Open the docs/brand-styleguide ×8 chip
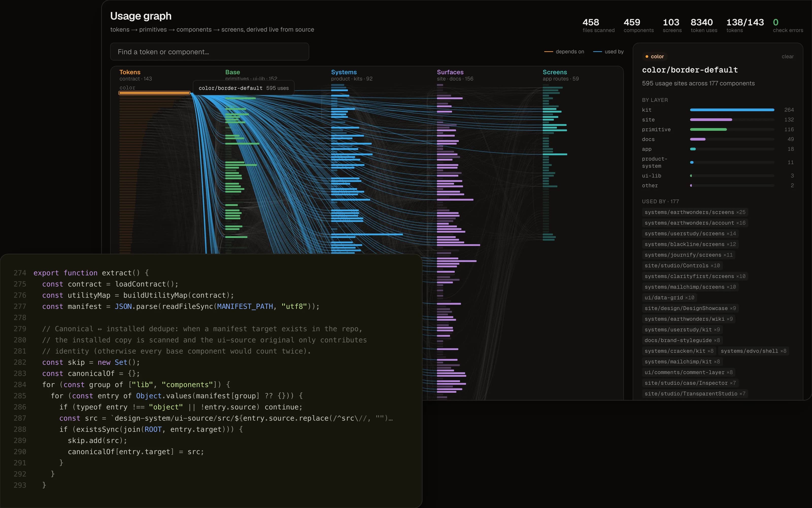 (682, 340)
